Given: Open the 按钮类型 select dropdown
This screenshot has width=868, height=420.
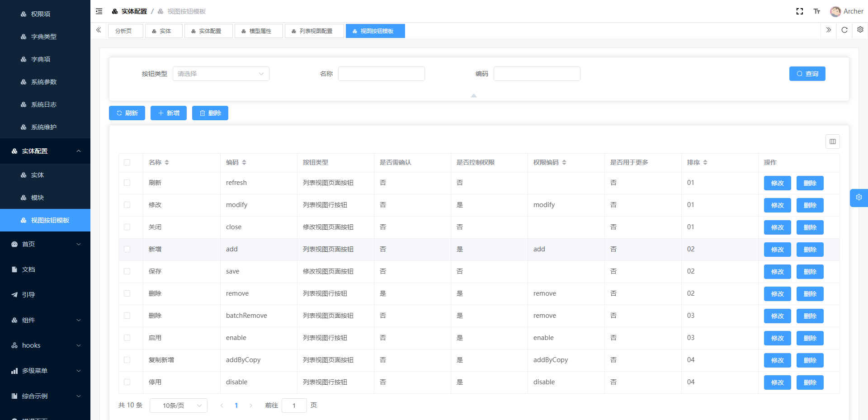Looking at the screenshot, I should 221,74.
